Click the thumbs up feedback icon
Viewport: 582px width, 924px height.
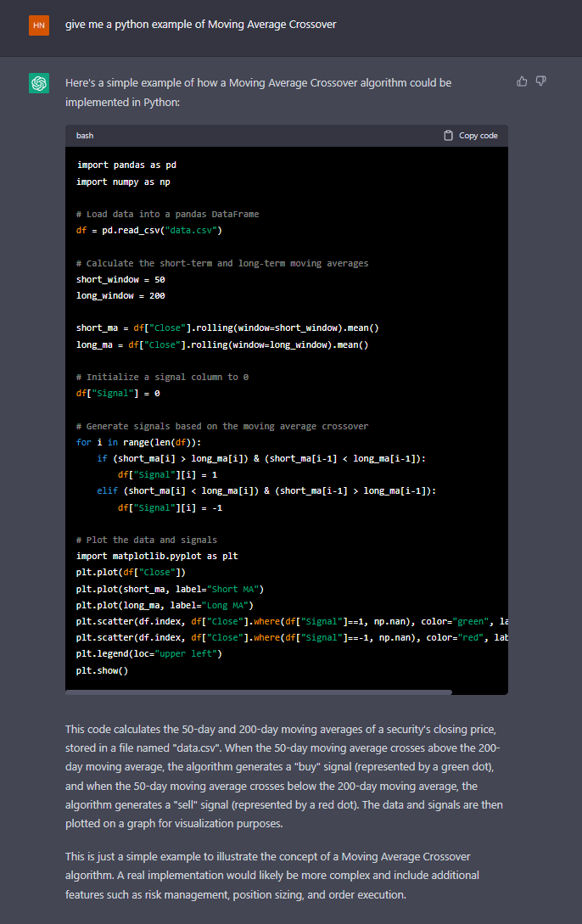click(522, 81)
